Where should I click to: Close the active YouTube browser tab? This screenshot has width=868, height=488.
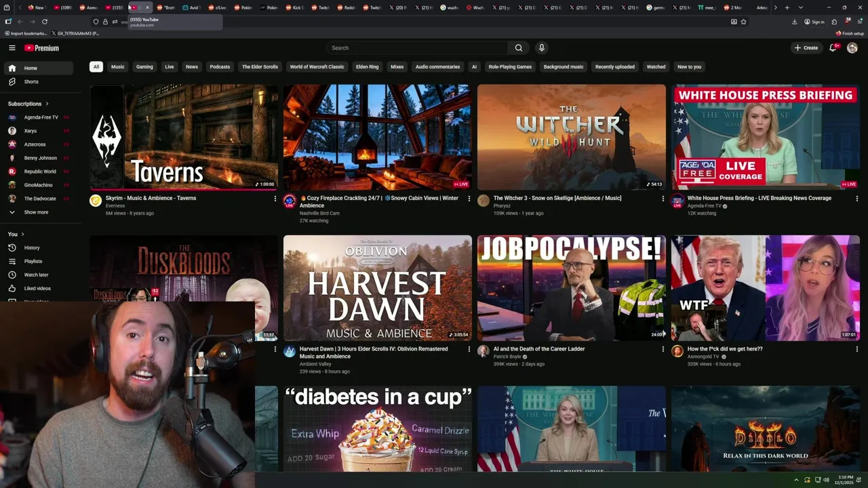147,7
